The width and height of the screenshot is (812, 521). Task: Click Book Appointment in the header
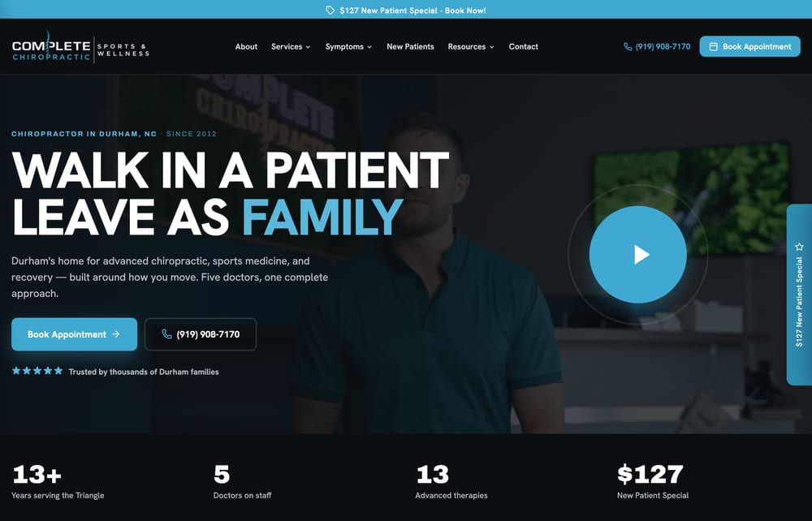[x=749, y=46]
